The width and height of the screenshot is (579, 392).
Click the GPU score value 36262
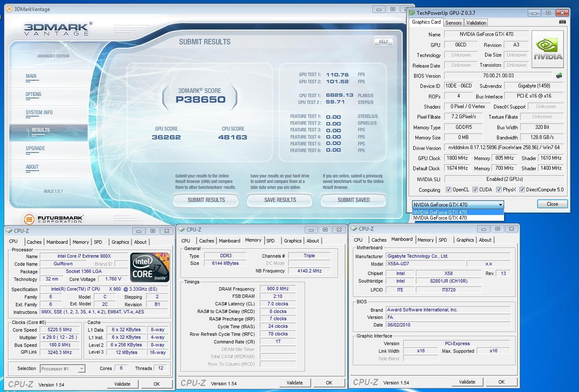click(166, 137)
